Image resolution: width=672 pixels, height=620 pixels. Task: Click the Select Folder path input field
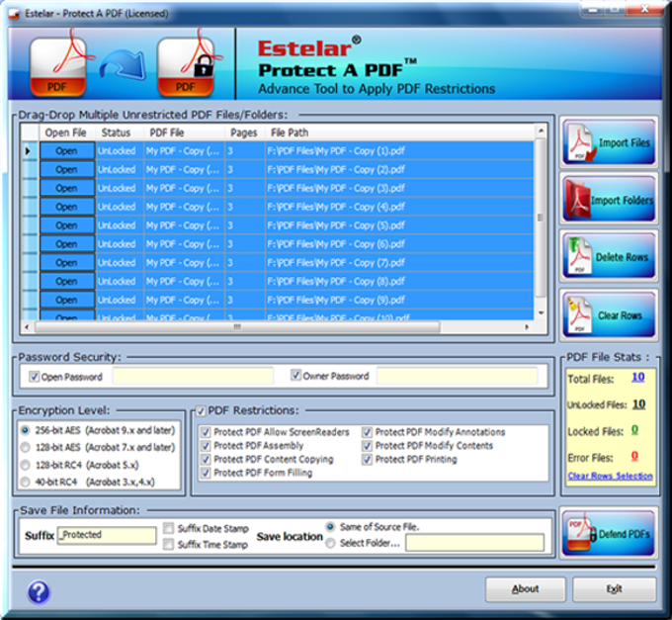475,543
